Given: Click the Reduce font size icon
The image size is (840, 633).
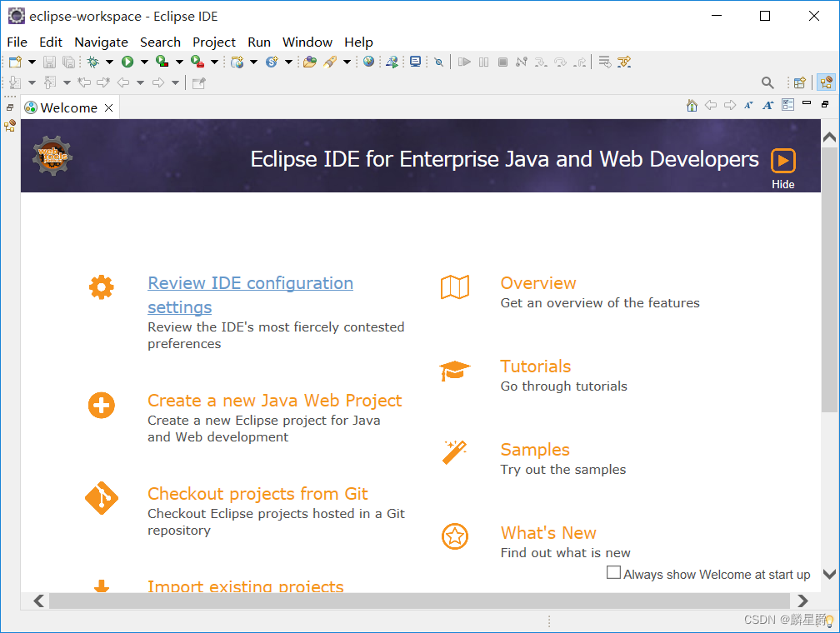Looking at the screenshot, I should tap(748, 105).
